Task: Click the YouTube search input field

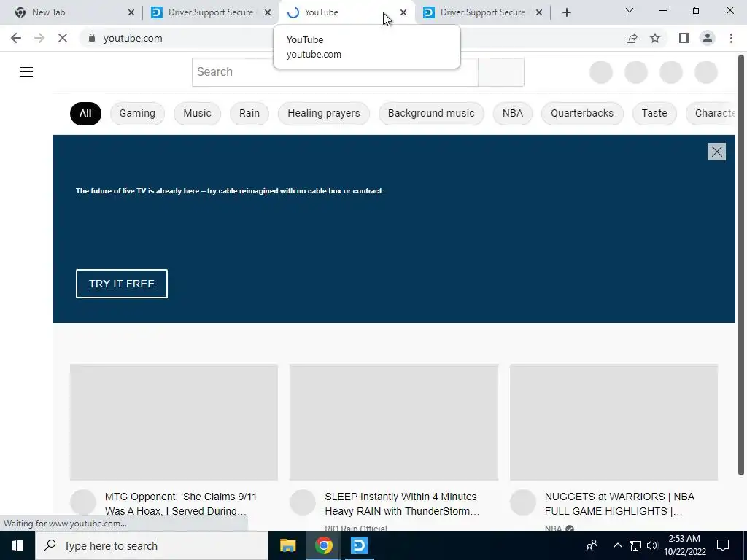Action: pyautogui.click(x=335, y=72)
